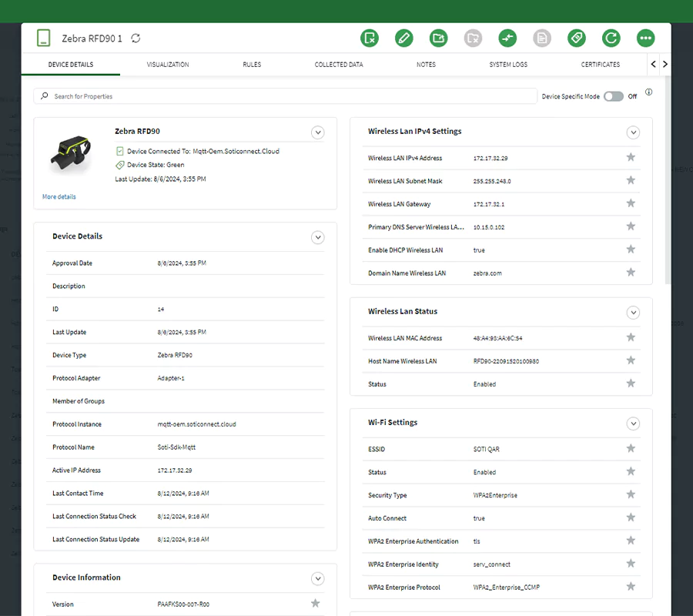This screenshot has height=616, width=693.
Task: Collapse the Wireless Lan IPv4 Settings section
Action: pyautogui.click(x=634, y=132)
